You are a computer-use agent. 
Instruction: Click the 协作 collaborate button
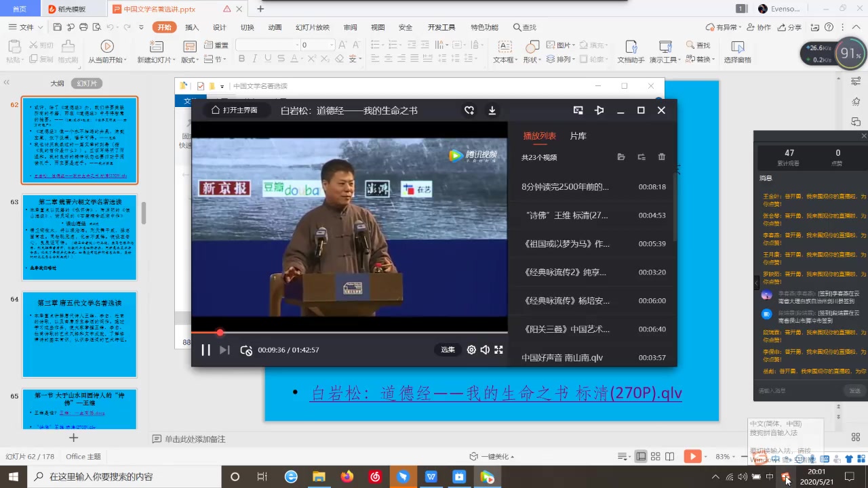pyautogui.click(x=759, y=27)
